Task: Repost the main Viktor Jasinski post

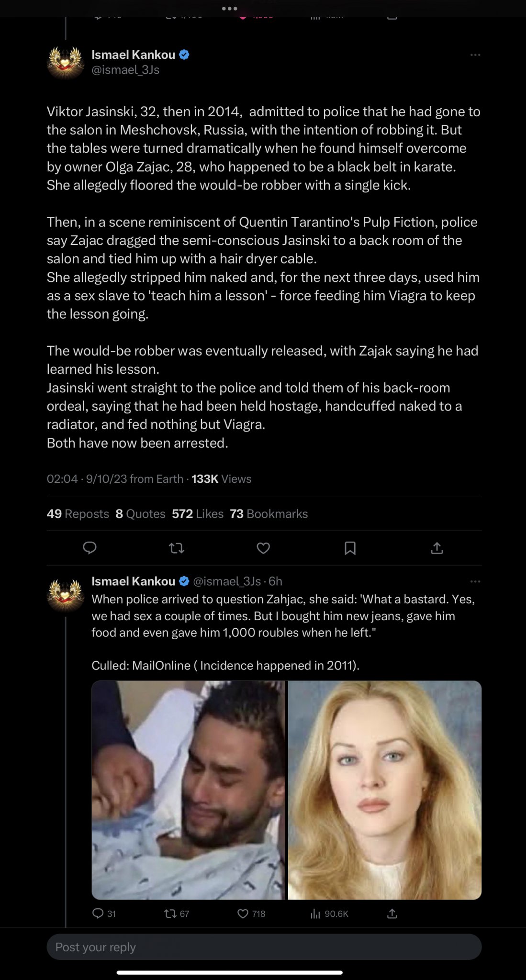Action: [x=177, y=547]
